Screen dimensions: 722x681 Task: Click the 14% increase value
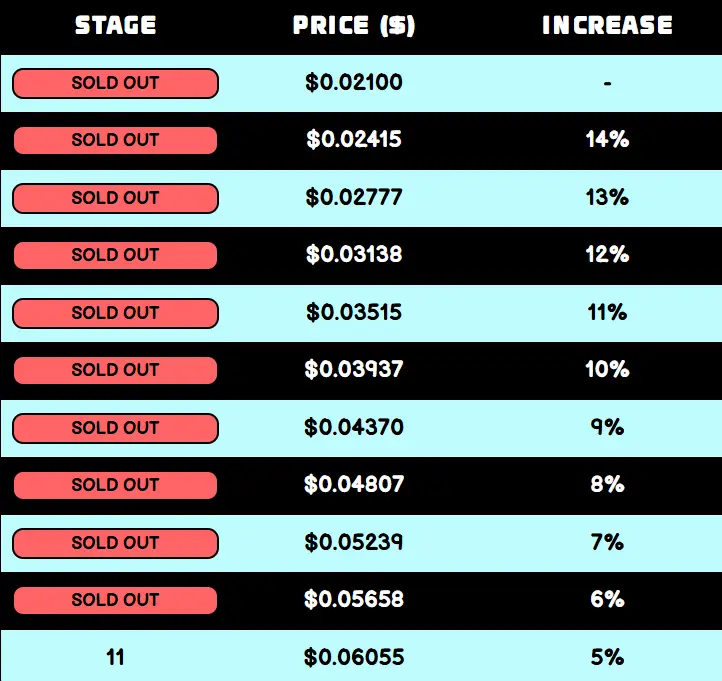[x=607, y=140]
